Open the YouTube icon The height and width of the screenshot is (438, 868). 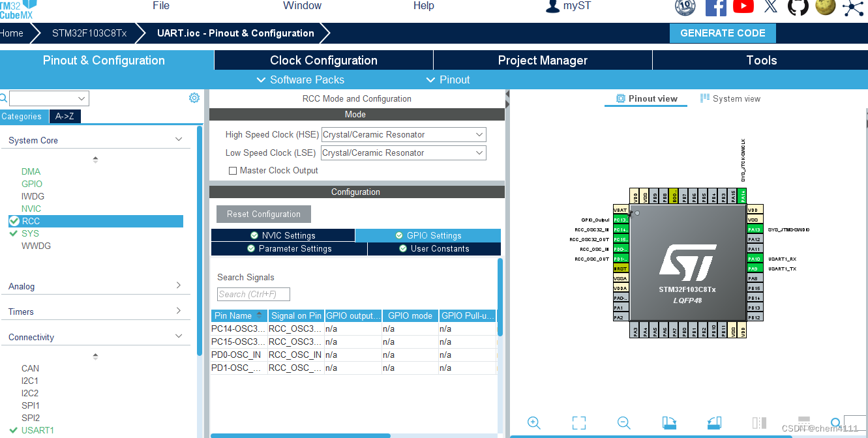743,7
